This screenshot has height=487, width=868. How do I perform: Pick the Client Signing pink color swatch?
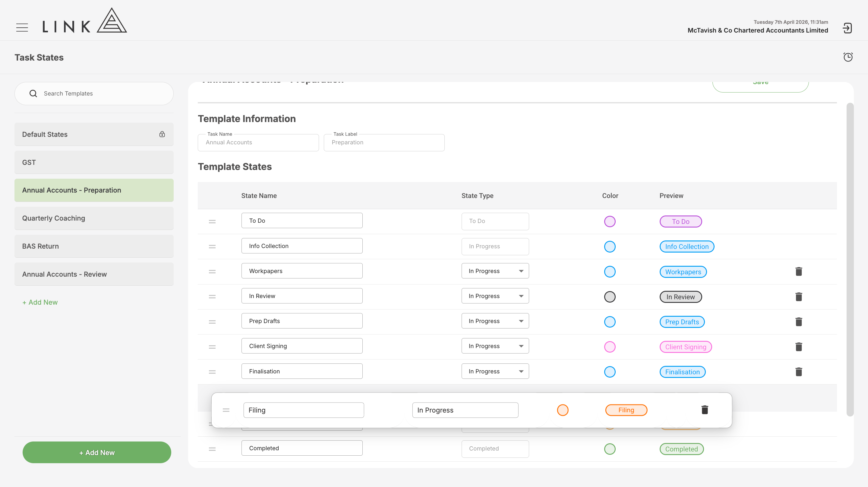610,347
